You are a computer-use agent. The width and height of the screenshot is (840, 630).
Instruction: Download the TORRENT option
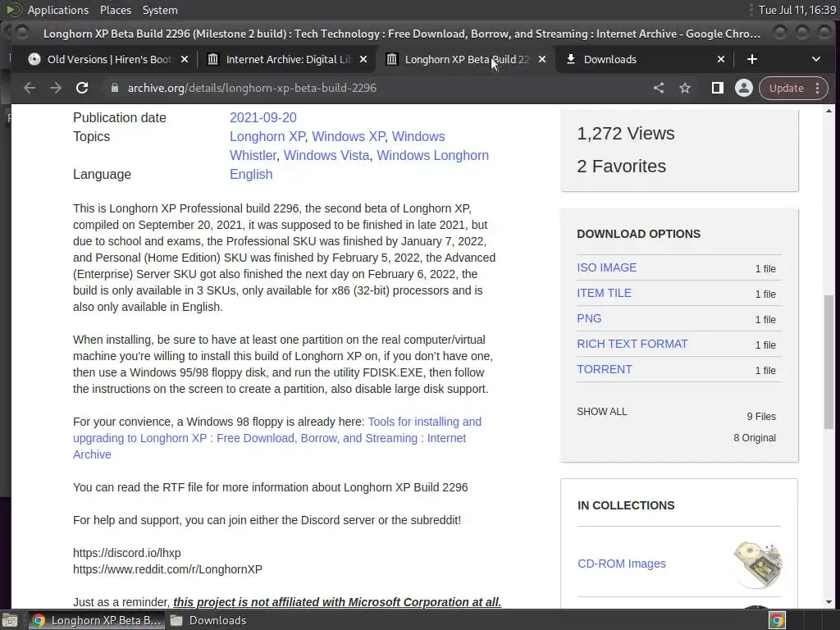[x=605, y=369]
